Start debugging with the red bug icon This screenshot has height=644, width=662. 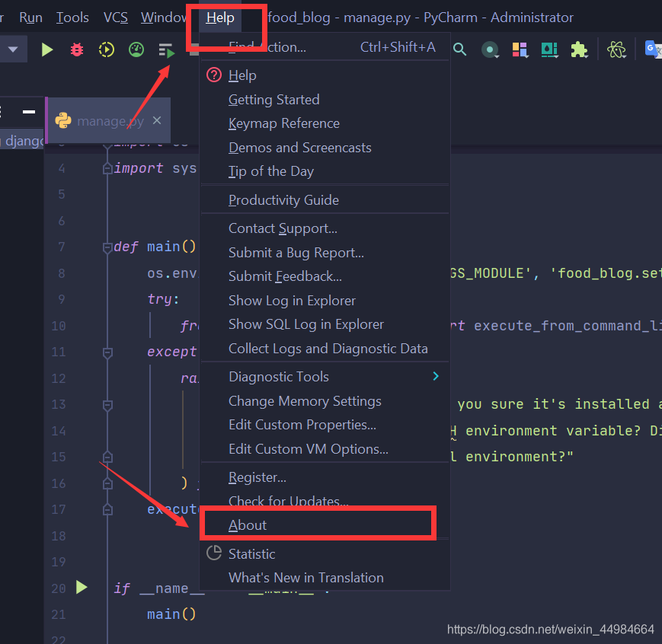[77, 49]
